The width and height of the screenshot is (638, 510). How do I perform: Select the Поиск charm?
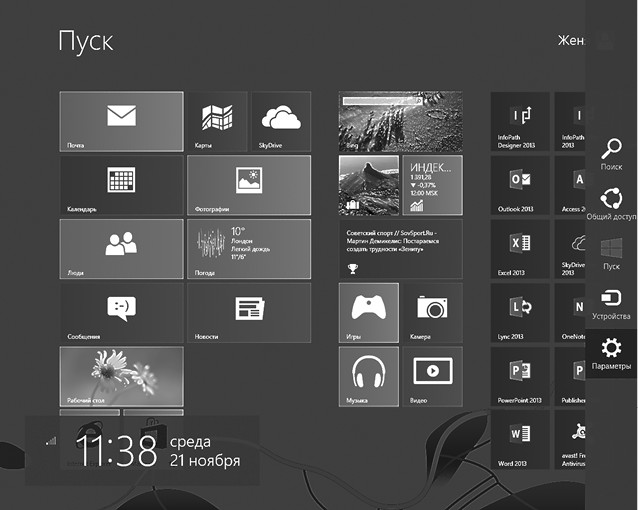[611, 154]
